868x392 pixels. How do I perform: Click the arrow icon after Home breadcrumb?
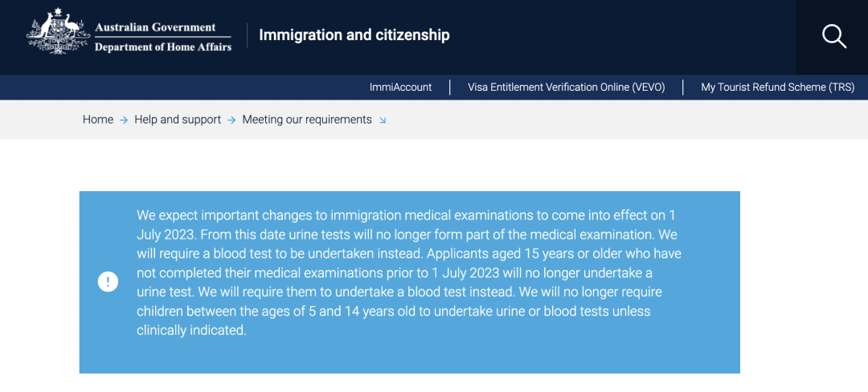pos(124,120)
